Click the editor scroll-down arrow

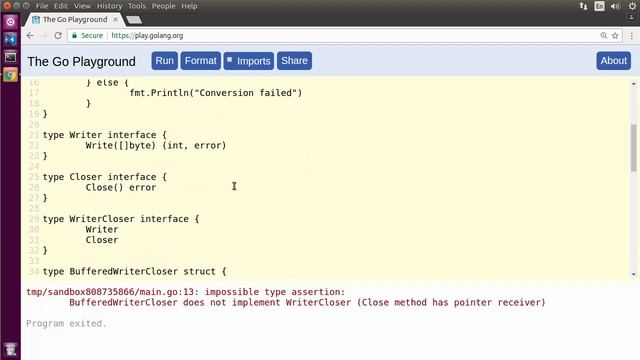pyautogui.click(x=633, y=274)
